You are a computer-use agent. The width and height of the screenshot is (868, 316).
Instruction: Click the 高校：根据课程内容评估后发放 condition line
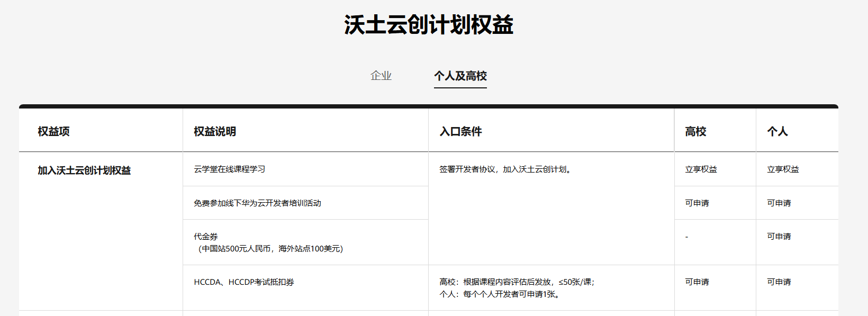click(x=517, y=282)
